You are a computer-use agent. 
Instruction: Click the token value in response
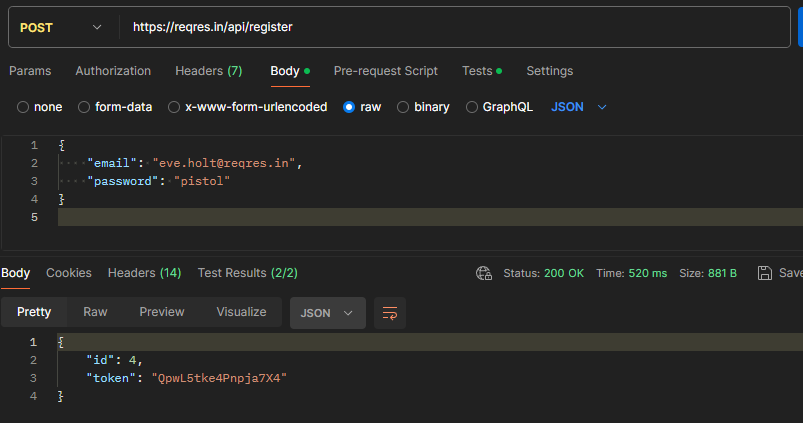tap(219, 378)
